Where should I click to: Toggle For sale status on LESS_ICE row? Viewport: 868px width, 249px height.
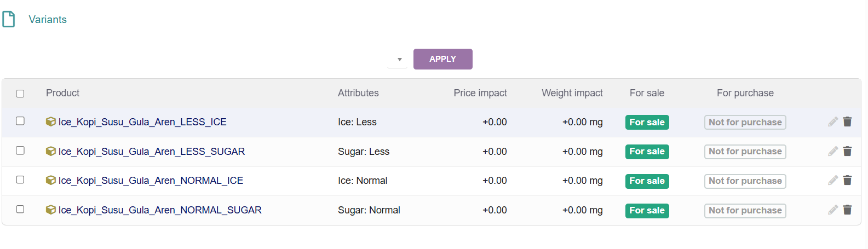pos(647,122)
